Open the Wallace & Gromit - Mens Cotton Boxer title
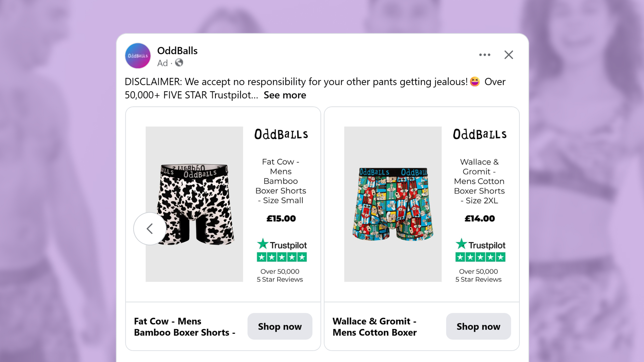Image resolution: width=644 pixels, height=362 pixels. click(375, 327)
